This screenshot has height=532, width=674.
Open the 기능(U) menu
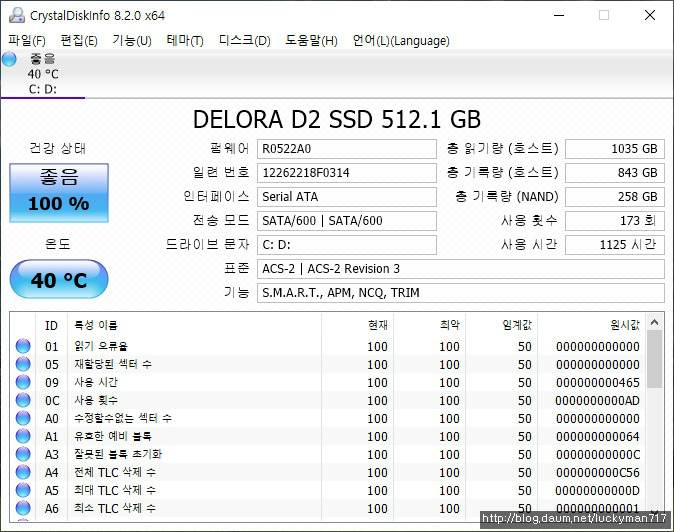tap(132, 41)
